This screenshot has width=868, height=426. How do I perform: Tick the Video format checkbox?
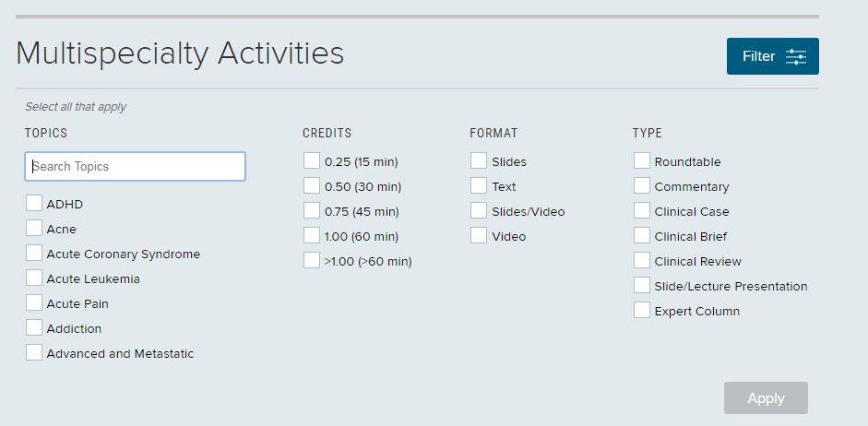pyautogui.click(x=479, y=236)
